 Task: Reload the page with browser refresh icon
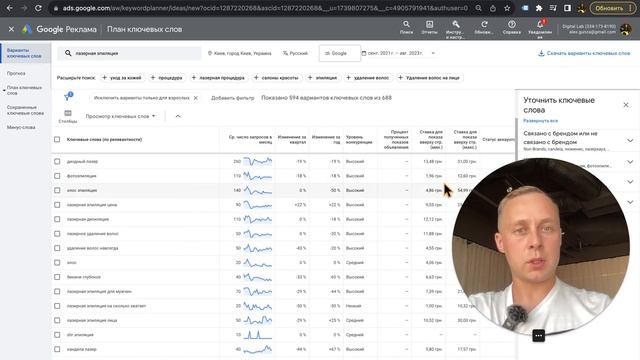click(x=38, y=8)
